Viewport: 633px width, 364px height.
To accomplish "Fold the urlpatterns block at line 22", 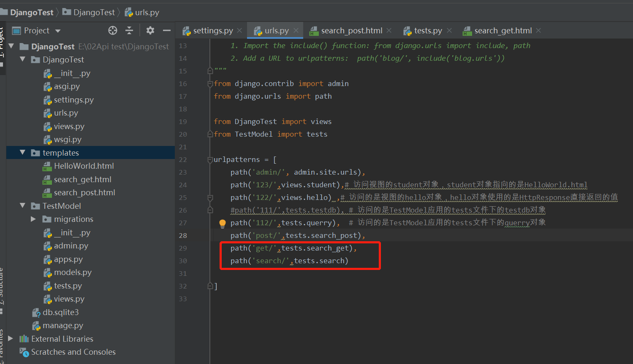I will [x=210, y=160].
